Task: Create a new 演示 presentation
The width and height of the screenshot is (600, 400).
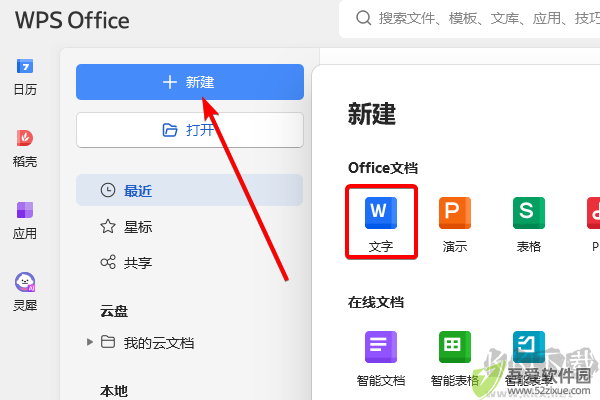Action: (x=455, y=224)
